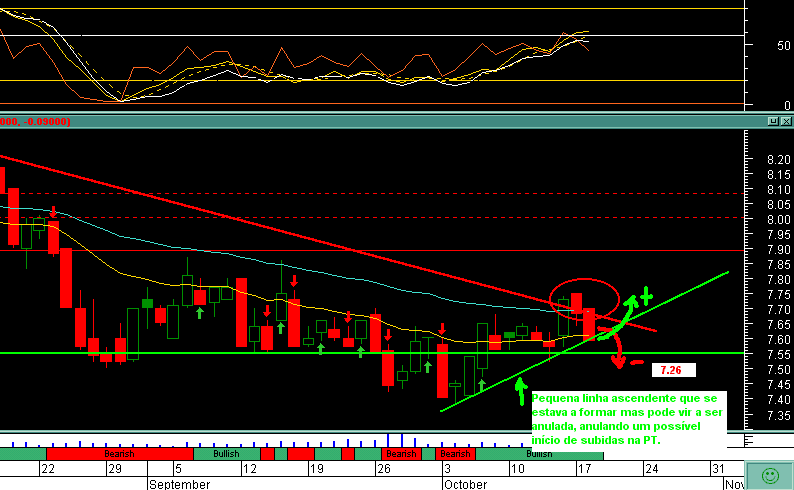Click the price pane title bar values "-0.09000)"
The height and width of the screenshot is (490, 794).
tap(47, 121)
